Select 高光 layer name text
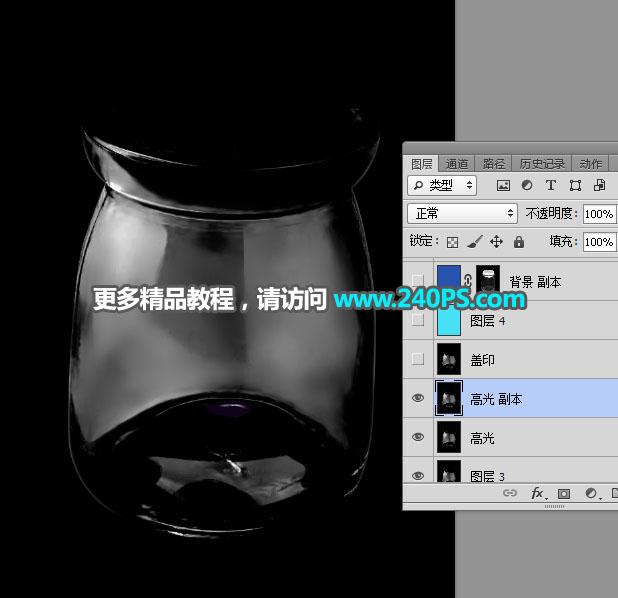 (x=482, y=438)
